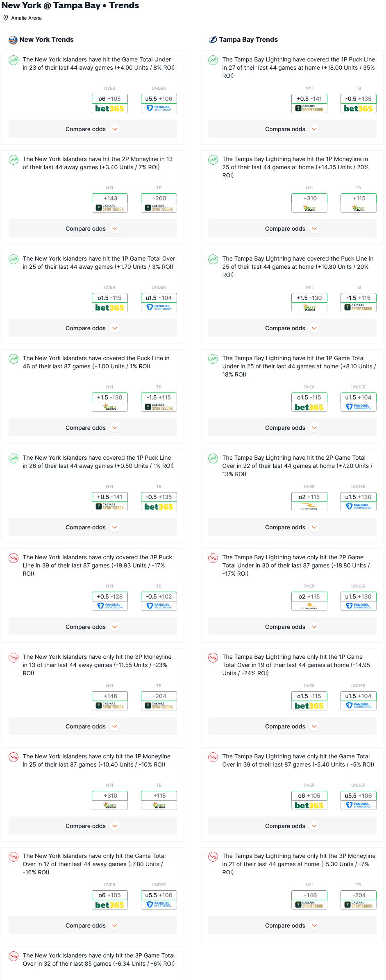Open Compare odds under Lightning 2P Game Total Over

[292, 527]
